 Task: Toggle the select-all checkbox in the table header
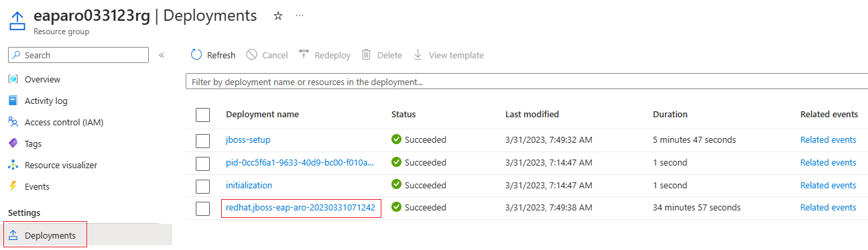(x=203, y=115)
